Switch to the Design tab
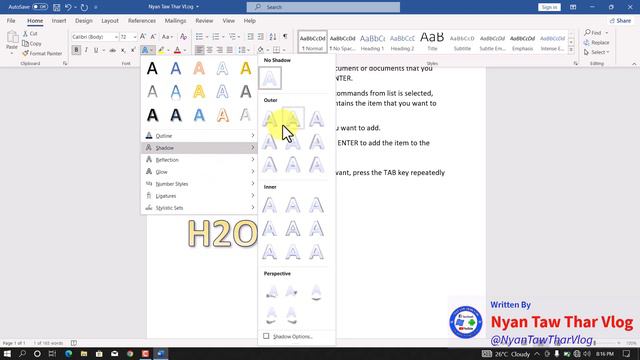Screen dimensions: 640x360 84,20
